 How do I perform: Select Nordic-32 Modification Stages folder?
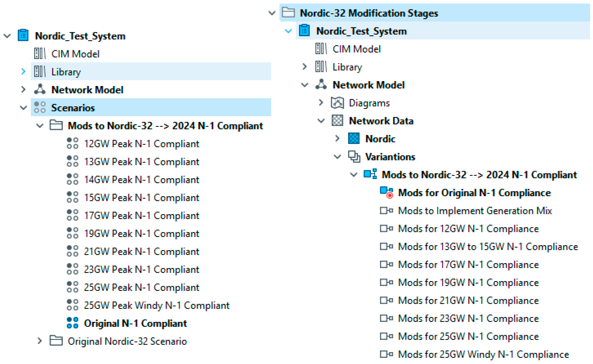(x=369, y=13)
